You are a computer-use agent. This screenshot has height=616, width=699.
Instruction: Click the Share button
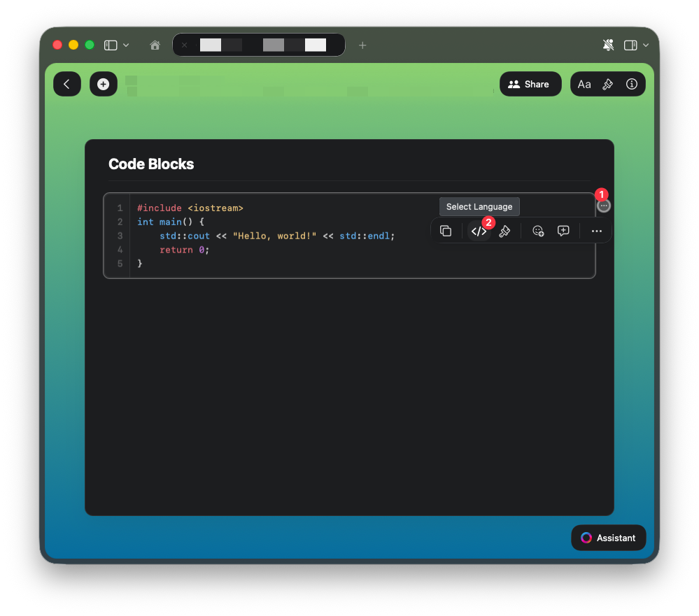click(530, 84)
